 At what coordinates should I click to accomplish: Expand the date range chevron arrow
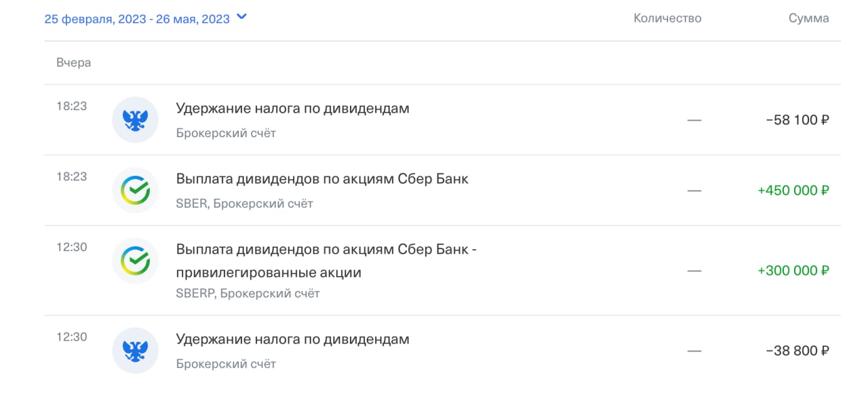point(241,18)
